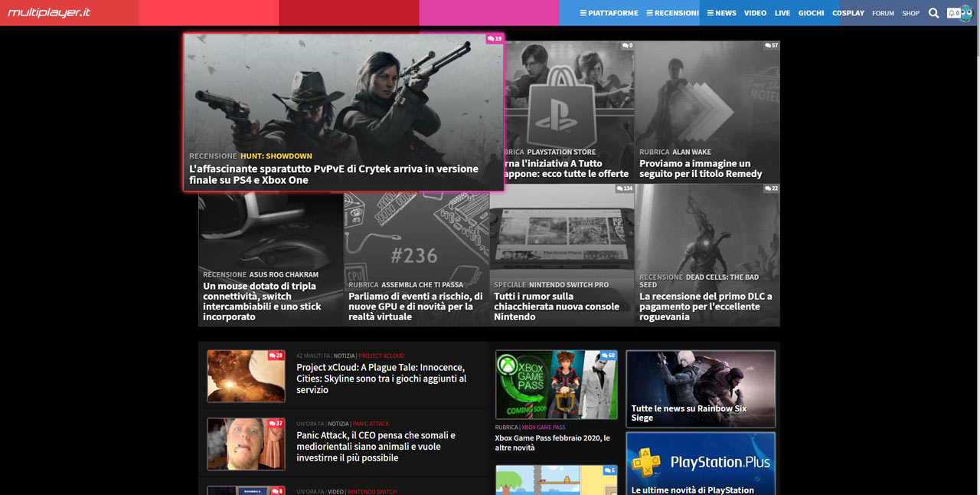Expand the Piattaforme menu
Image resolution: width=980 pixels, height=495 pixels.
pos(609,13)
